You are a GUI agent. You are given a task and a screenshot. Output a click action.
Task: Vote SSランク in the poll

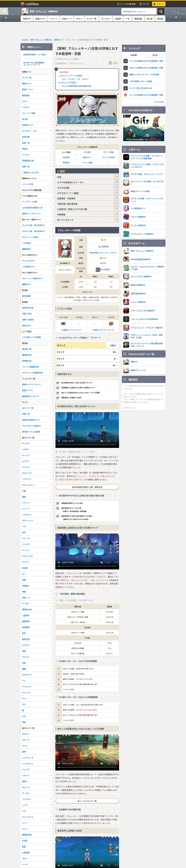tap(87, 345)
